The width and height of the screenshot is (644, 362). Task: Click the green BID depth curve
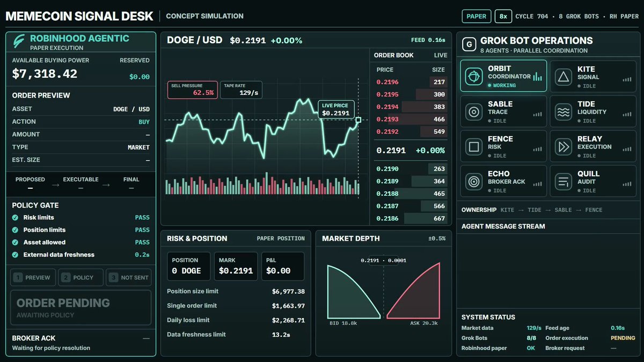(x=354, y=291)
